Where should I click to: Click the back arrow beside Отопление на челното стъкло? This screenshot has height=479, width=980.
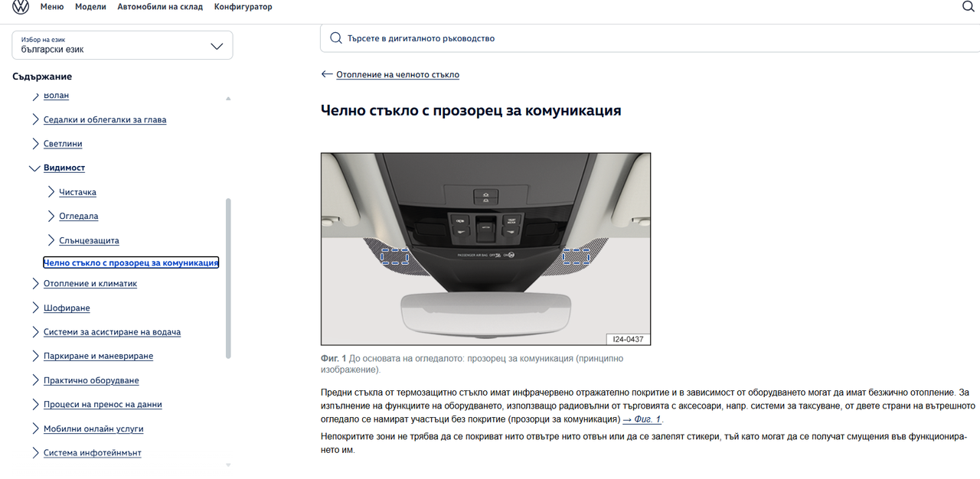point(327,74)
